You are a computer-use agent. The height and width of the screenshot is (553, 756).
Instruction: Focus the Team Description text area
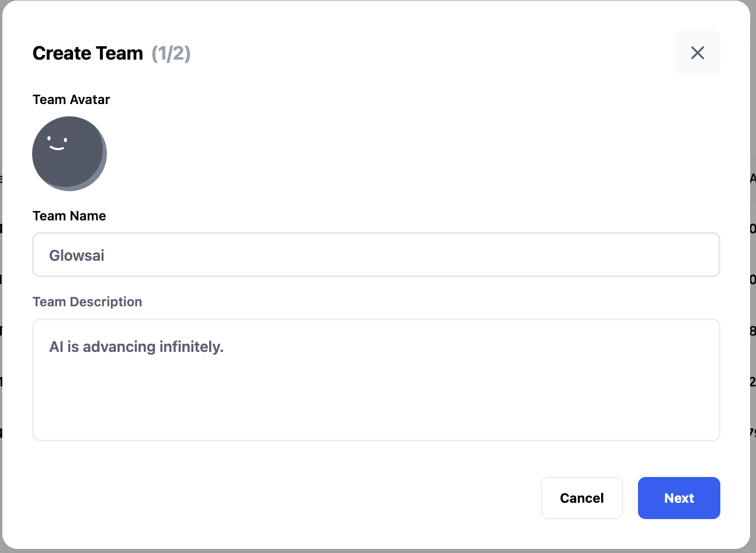click(x=376, y=380)
